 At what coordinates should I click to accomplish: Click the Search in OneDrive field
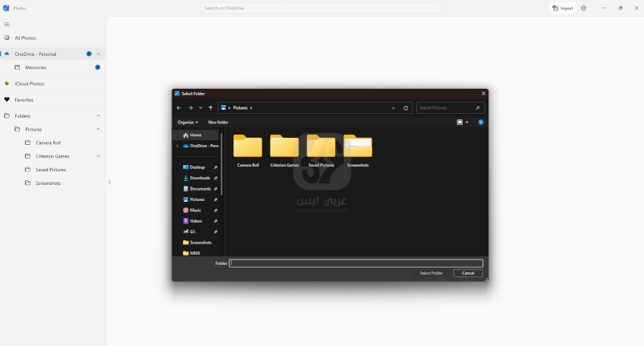(322, 8)
